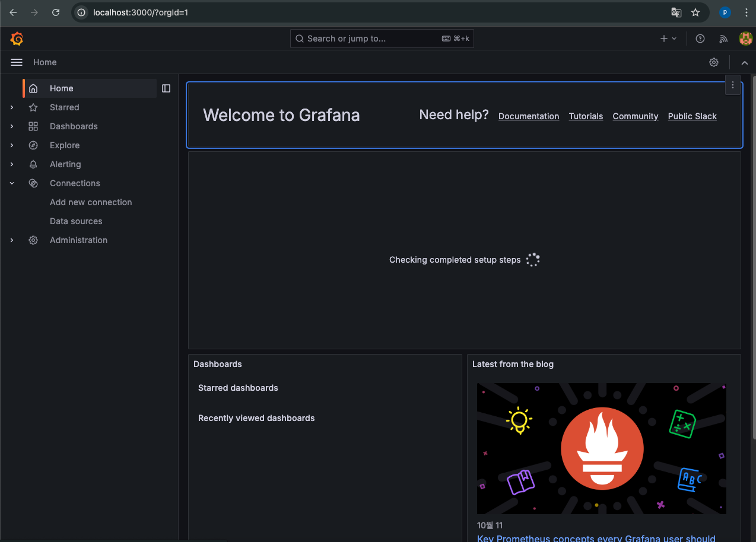The width and height of the screenshot is (756, 542).
Task: Expand the Administration section chevron
Action: coord(12,240)
